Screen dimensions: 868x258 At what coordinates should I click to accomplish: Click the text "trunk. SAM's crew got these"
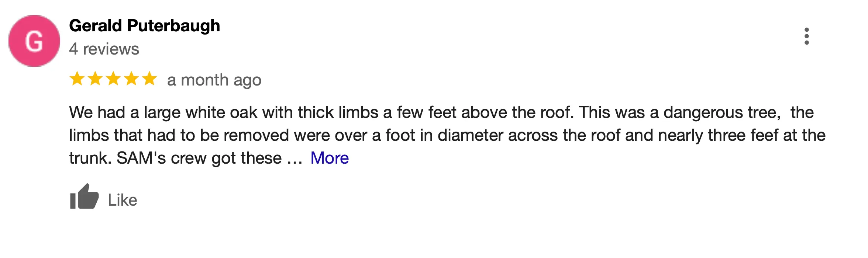[x=175, y=158]
